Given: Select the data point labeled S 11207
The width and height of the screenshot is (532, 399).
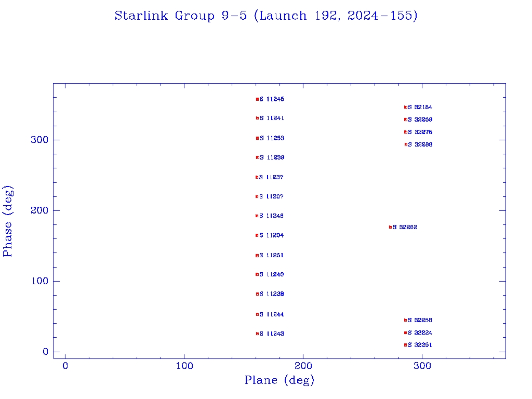Looking at the screenshot, I should (x=257, y=196).
